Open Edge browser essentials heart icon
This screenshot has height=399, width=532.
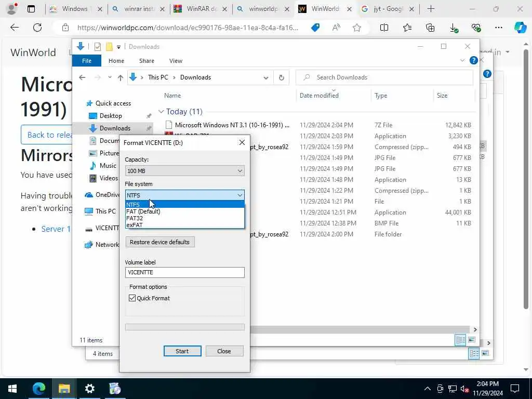(x=476, y=28)
